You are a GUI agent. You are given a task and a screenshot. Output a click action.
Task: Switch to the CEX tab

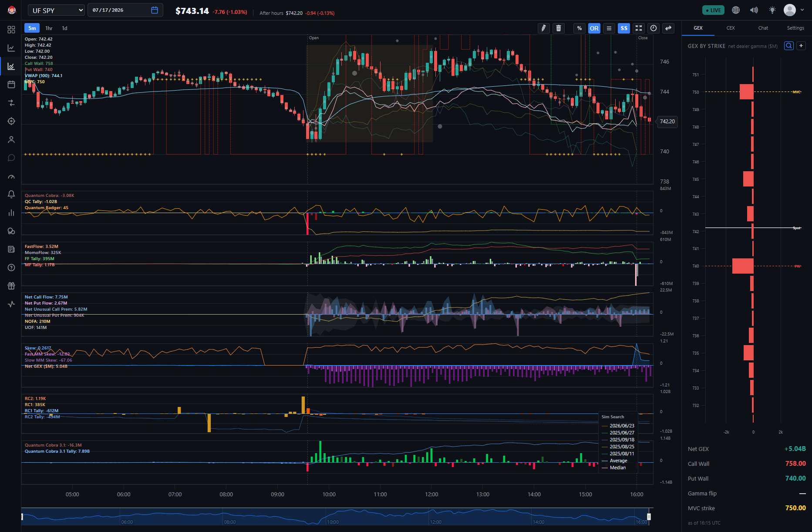coord(731,28)
